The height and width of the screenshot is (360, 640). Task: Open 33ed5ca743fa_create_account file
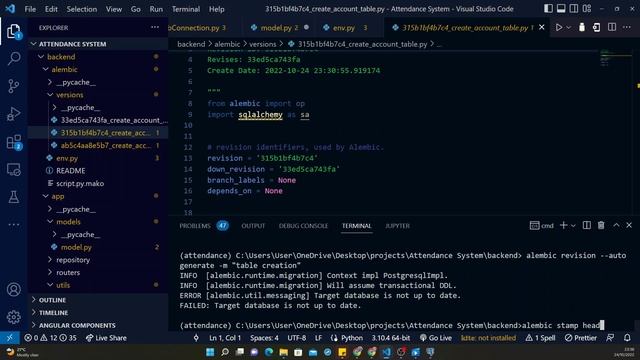click(x=98, y=120)
